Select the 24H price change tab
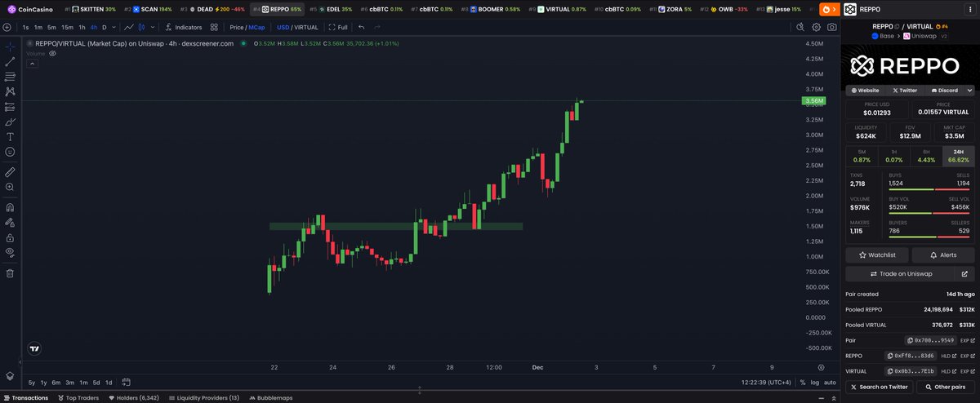 [x=959, y=156]
